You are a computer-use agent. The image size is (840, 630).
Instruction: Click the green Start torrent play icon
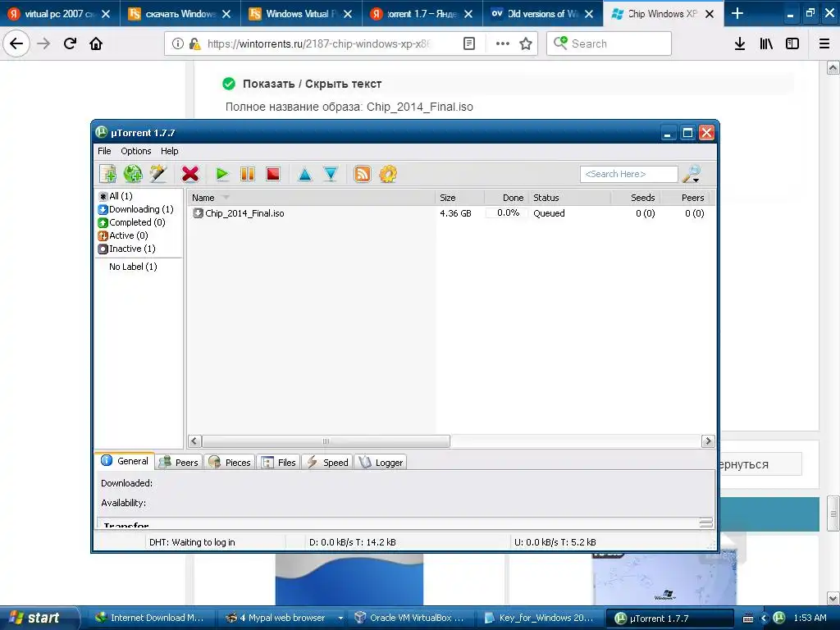coord(221,174)
